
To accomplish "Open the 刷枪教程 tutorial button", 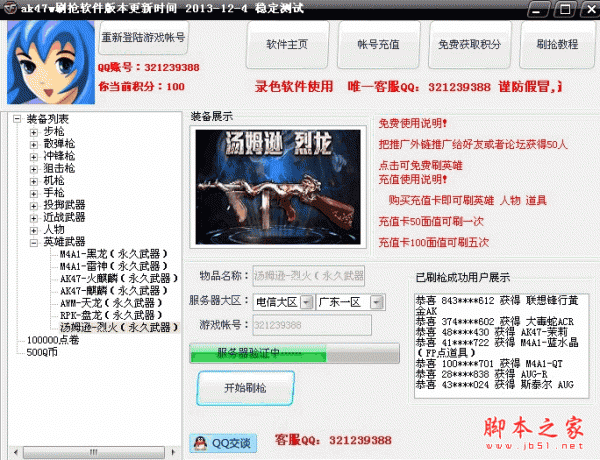I will click(x=557, y=44).
